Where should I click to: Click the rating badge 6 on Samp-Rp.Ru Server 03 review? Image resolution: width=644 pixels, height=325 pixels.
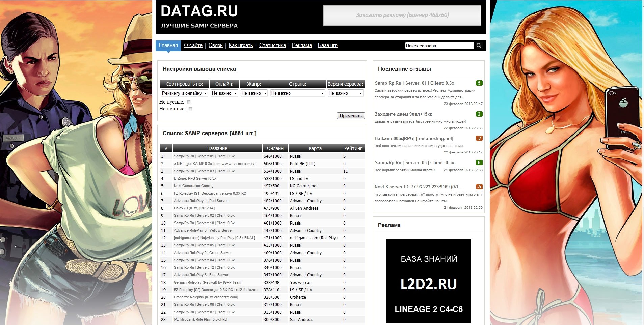pyautogui.click(x=479, y=162)
